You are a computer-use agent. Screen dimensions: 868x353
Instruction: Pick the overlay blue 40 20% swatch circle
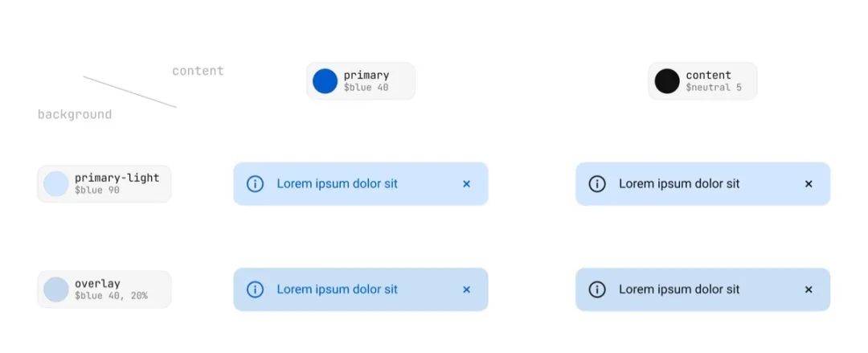click(56, 289)
